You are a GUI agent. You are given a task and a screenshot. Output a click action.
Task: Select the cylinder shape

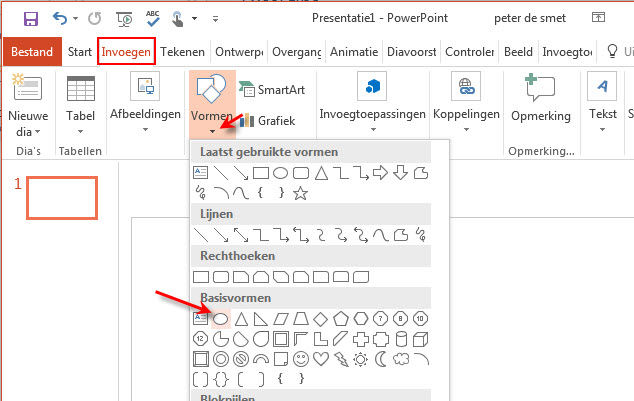[x=401, y=339]
